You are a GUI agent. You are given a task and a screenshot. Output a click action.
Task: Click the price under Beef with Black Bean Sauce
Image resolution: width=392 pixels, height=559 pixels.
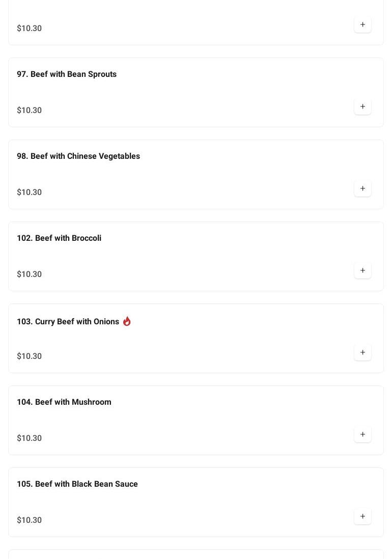point(30,520)
